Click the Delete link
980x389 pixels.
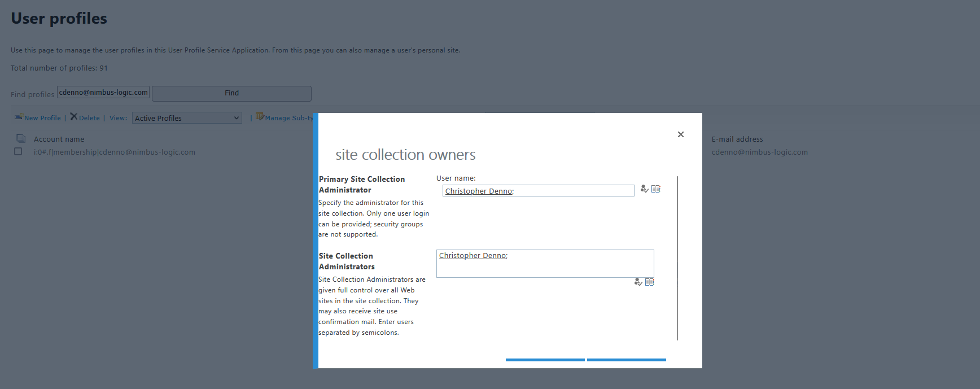pos(89,118)
